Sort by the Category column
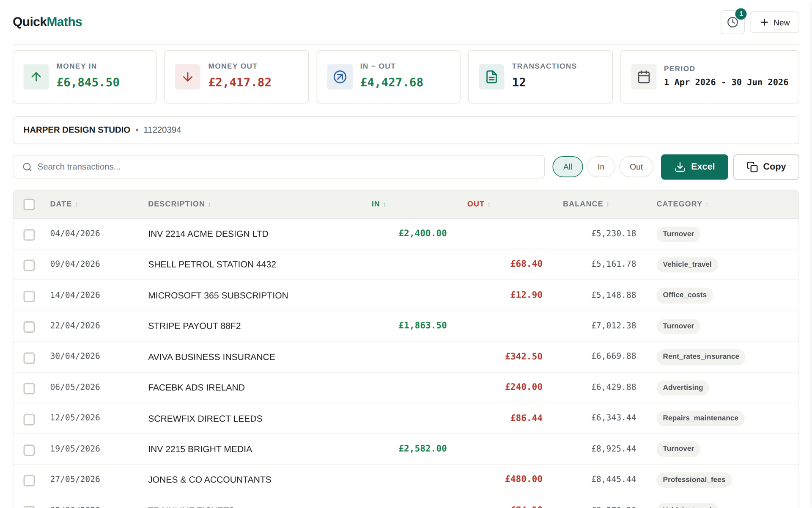Viewport: 812px width, 508px height. (682, 204)
